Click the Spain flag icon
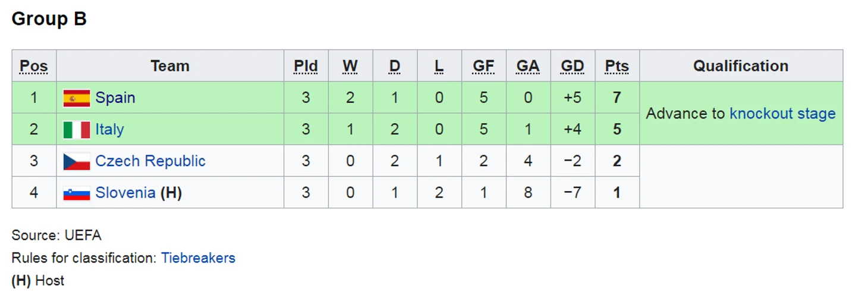868x291 pixels. pyautogui.click(x=77, y=98)
